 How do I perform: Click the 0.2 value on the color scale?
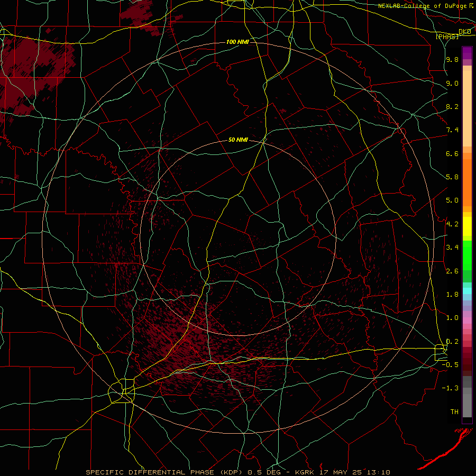pyautogui.click(x=452, y=342)
